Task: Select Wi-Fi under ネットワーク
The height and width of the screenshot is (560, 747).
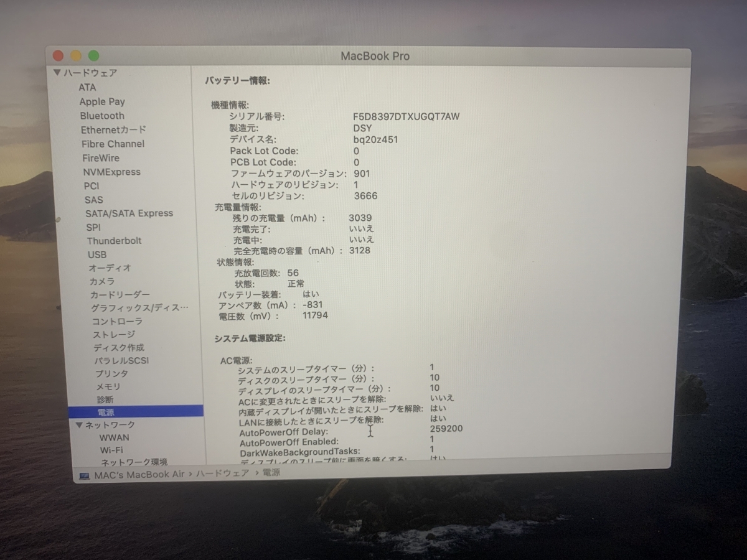Action: pyautogui.click(x=111, y=450)
